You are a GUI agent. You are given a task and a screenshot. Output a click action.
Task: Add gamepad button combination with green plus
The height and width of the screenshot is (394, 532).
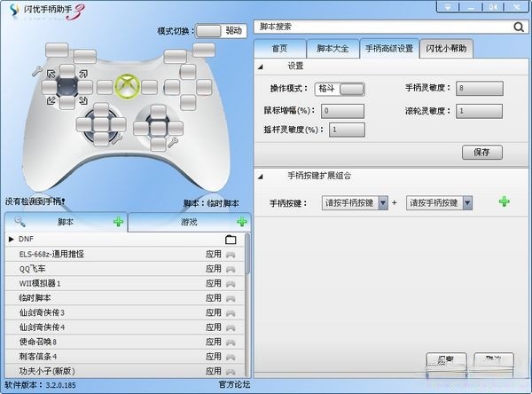(x=505, y=201)
